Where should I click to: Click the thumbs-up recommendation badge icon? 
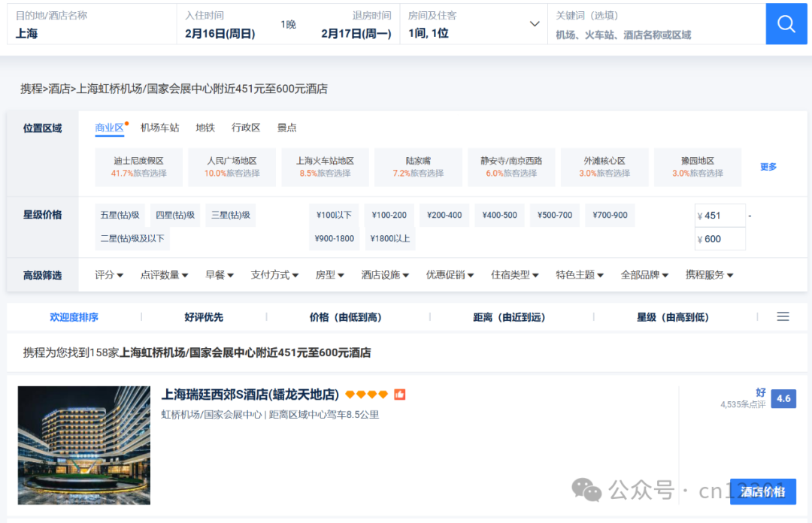(x=400, y=395)
